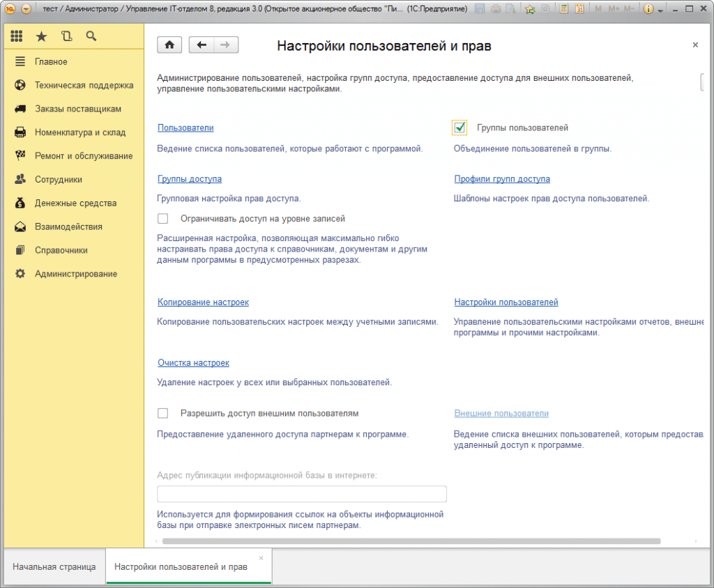Image resolution: width=714 pixels, height=588 pixels.
Task: Click the horizontal scrollbar thumb
Action: [x=411, y=541]
